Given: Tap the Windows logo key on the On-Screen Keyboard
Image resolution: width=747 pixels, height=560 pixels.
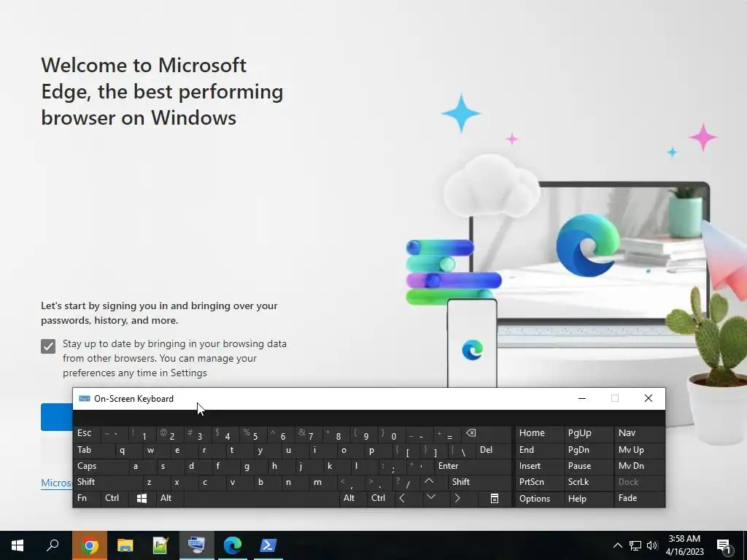Looking at the screenshot, I should click(142, 498).
